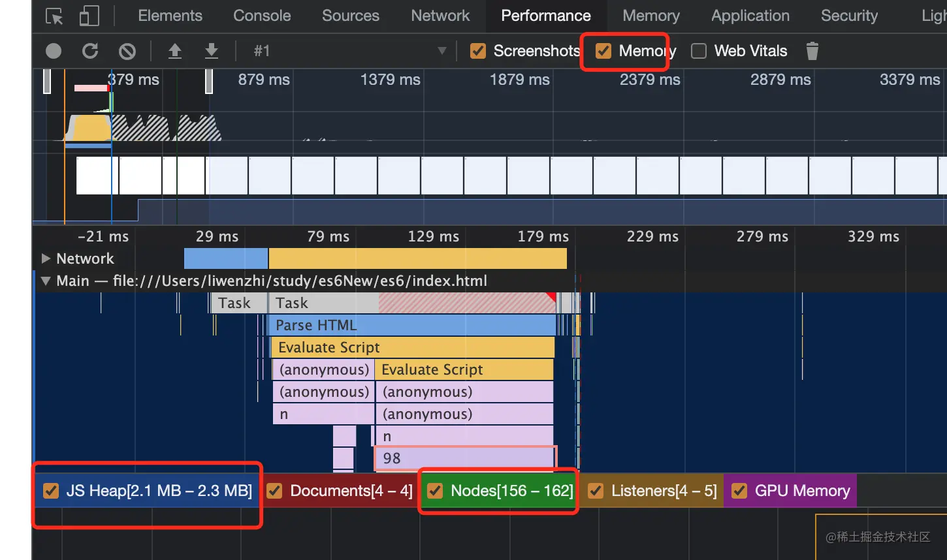Open the Console tab
This screenshot has height=560, width=947.
tap(262, 16)
